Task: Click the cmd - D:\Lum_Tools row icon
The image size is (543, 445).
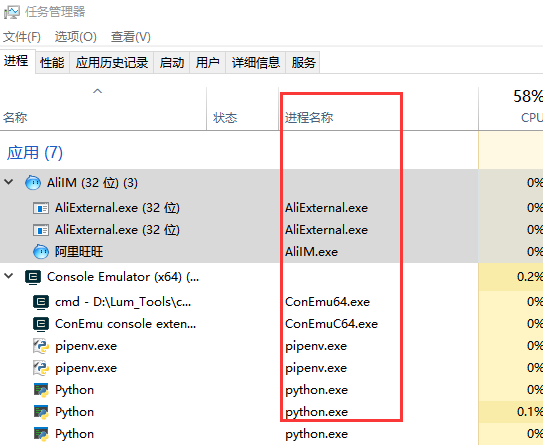Action: pos(41,302)
